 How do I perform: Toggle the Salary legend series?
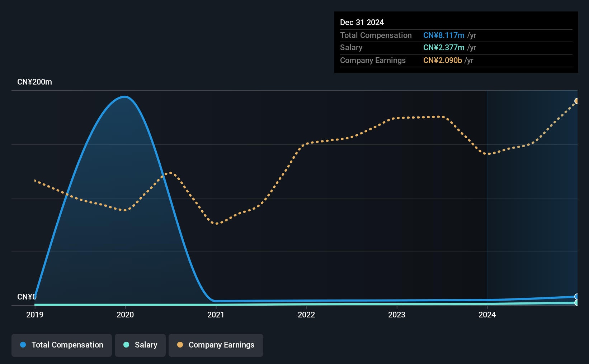(140, 345)
